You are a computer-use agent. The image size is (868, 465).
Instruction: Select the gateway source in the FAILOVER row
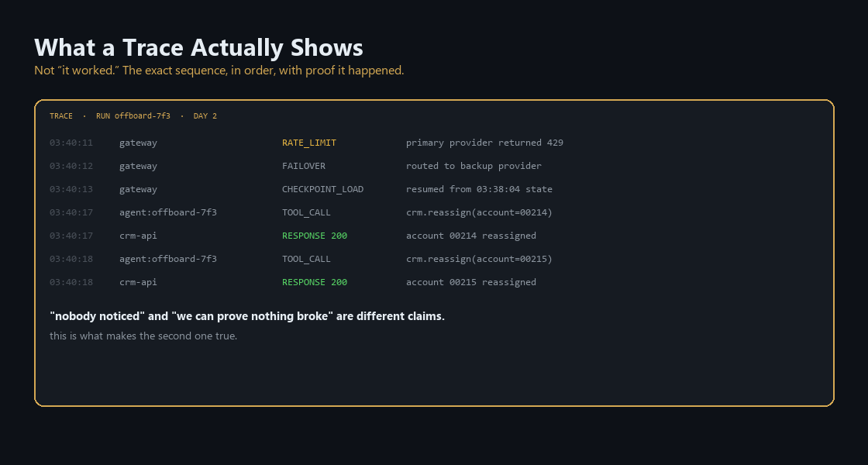pyautogui.click(x=139, y=166)
